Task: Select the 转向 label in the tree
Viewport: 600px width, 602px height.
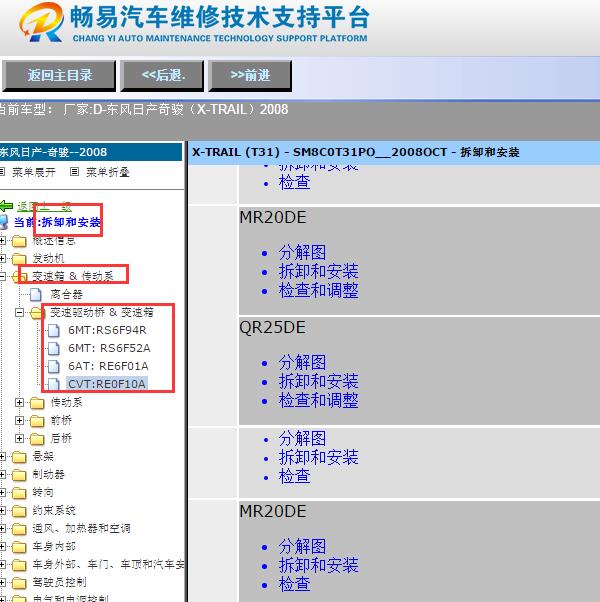Action: (43, 492)
